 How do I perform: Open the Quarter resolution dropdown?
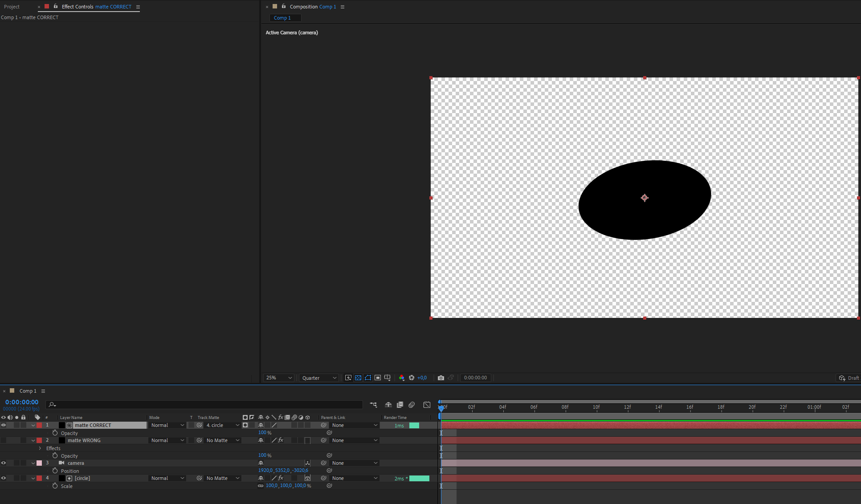[x=318, y=378]
